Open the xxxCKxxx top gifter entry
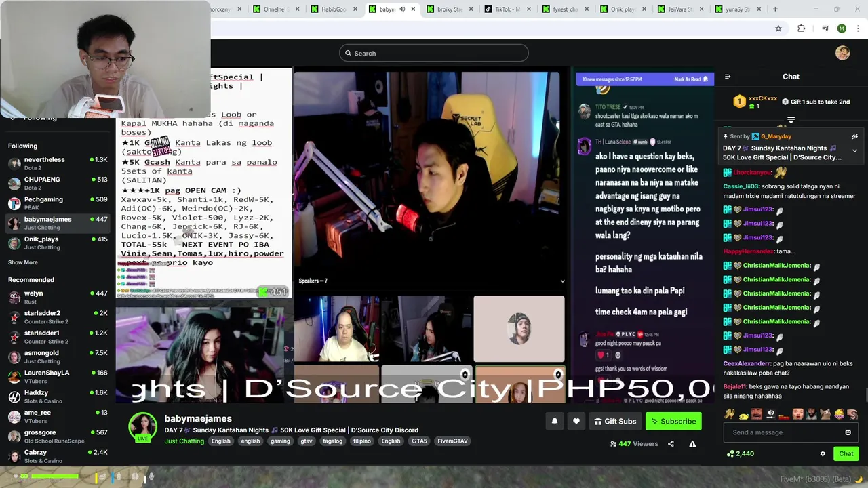Image resolution: width=868 pixels, height=488 pixels. 755,102
